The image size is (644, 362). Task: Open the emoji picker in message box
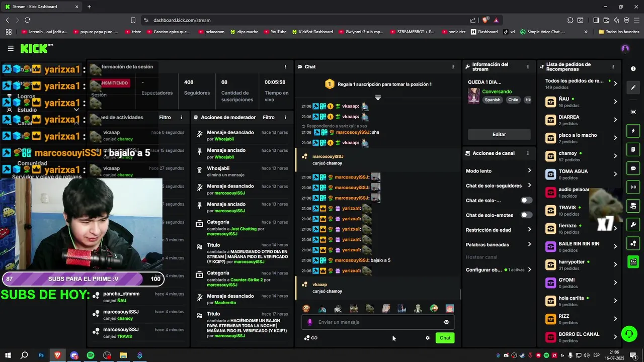tap(446, 322)
